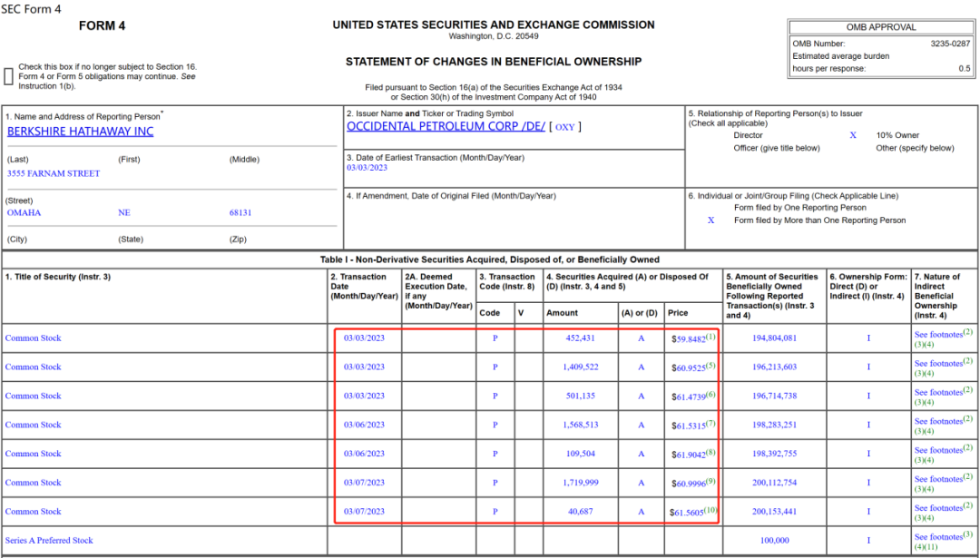Image resolution: width=980 pixels, height=558 pixels.
Task: Click the OXY ticker symbol
Action: point(564,127)
